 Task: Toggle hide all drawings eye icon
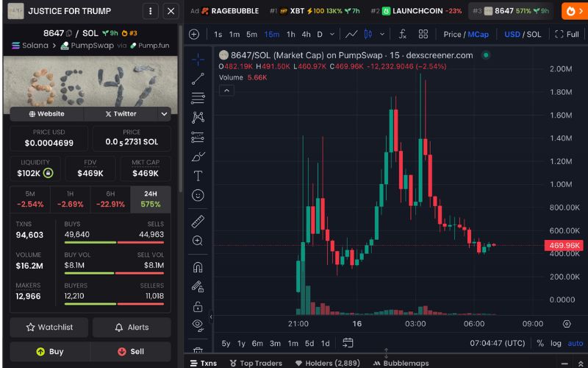coord(198,325)
